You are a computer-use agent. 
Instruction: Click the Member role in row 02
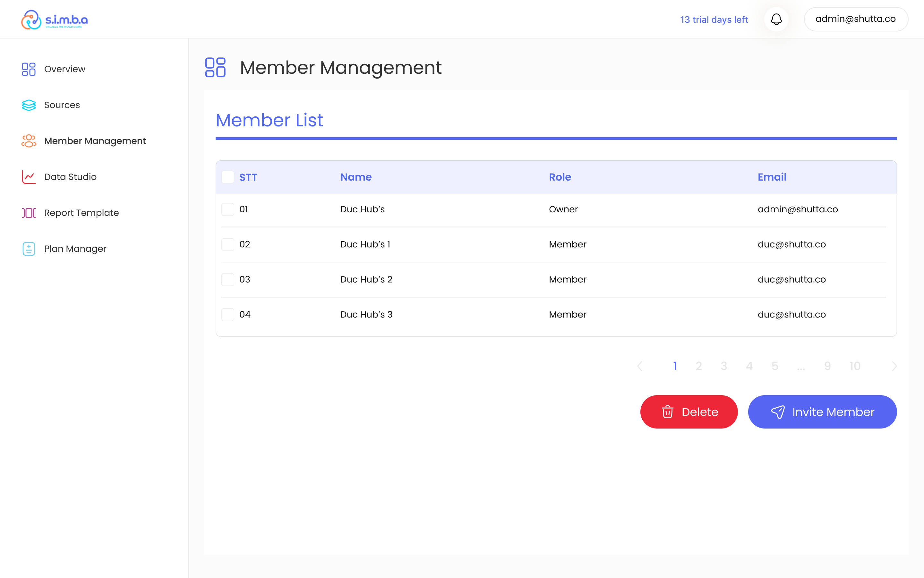[x=568, y=244]
